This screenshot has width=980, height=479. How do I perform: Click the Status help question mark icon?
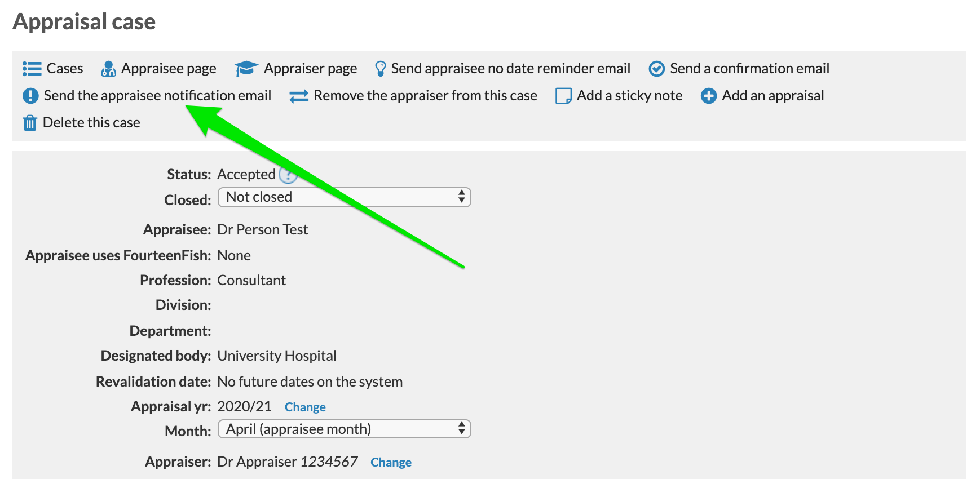pyautogui.click(x=288, y=175)
